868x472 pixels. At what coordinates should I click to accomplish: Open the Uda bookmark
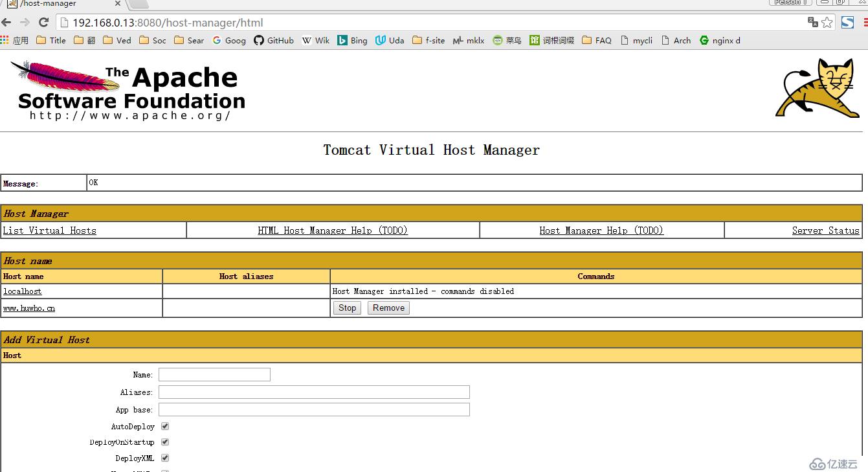point(390,40)
